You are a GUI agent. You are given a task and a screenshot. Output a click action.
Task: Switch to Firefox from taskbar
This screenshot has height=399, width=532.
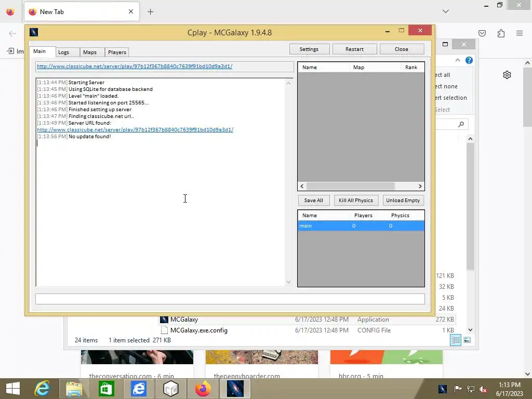(203, 389)
